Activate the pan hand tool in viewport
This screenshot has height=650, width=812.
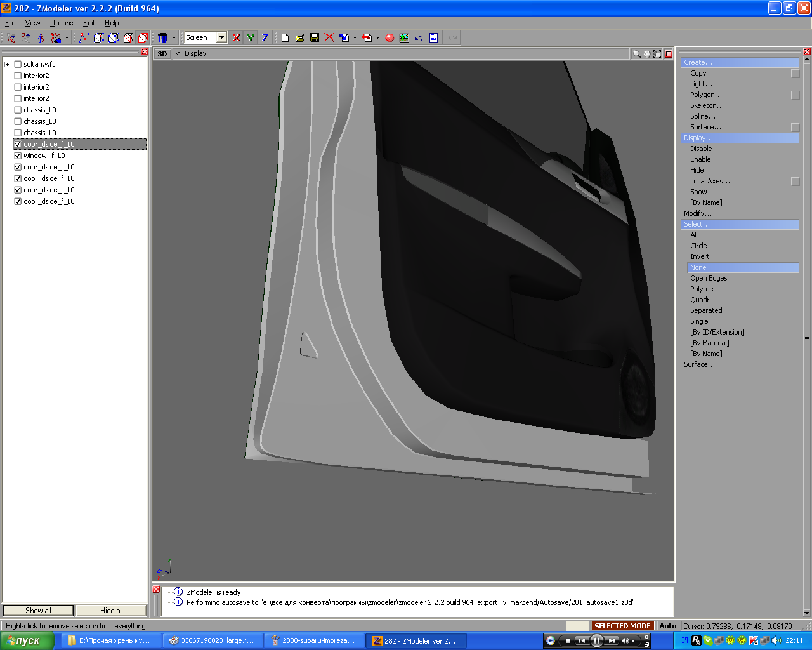click(646, 54)
